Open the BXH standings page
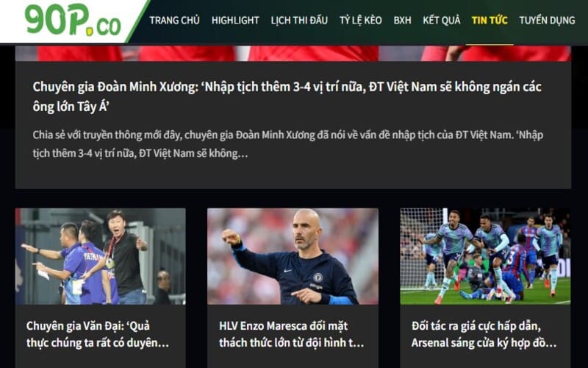 pyautogui.click(x=402, y=21)
